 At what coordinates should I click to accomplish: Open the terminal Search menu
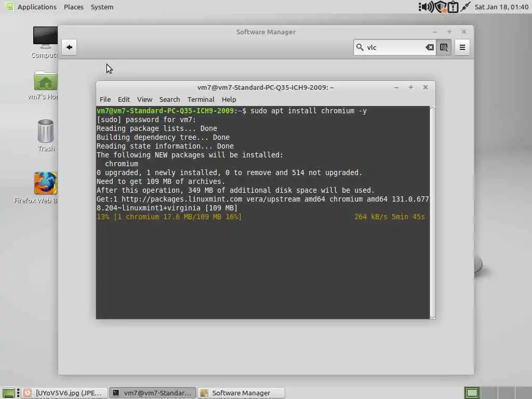(x=169, y=99)
